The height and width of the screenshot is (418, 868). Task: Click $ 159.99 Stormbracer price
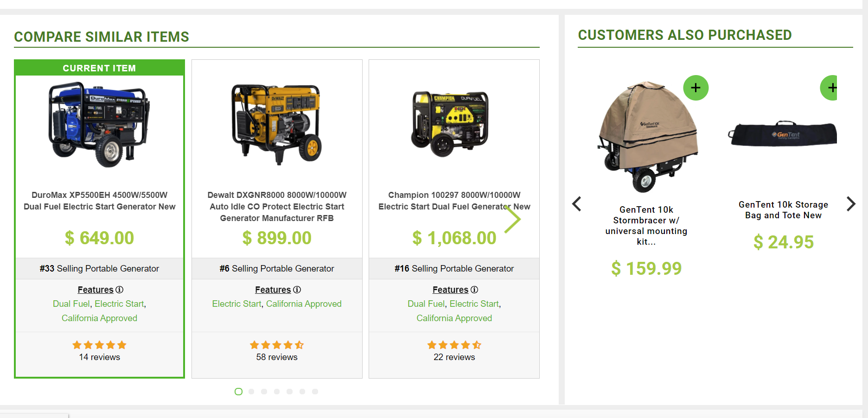coord(646,269)
